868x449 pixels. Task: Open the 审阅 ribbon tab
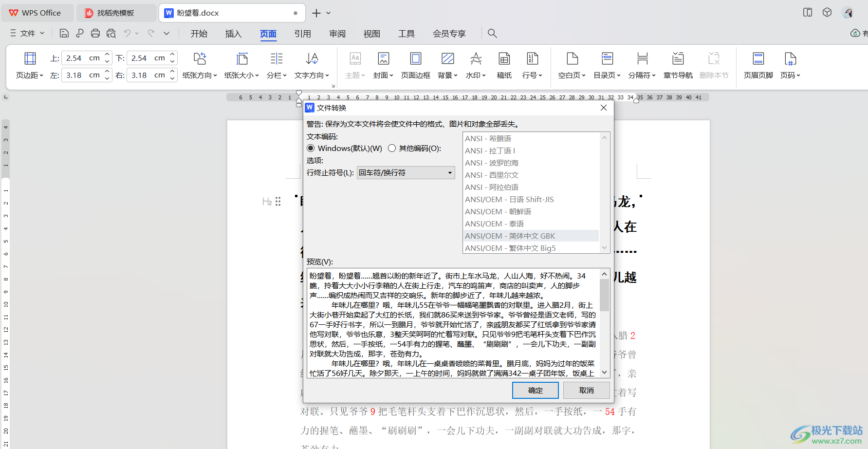(x=337, y=34)
